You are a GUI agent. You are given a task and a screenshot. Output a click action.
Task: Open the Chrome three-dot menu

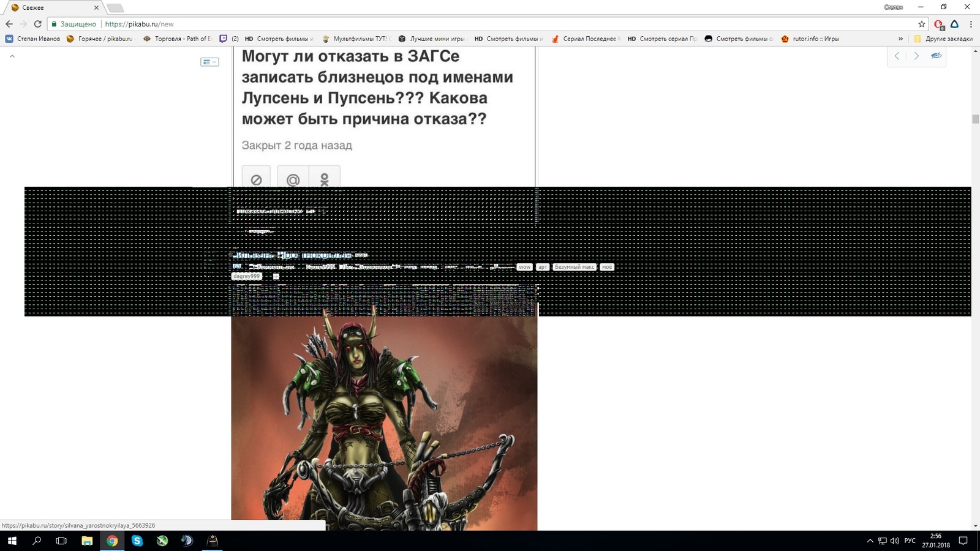click(x=971, y=24)
